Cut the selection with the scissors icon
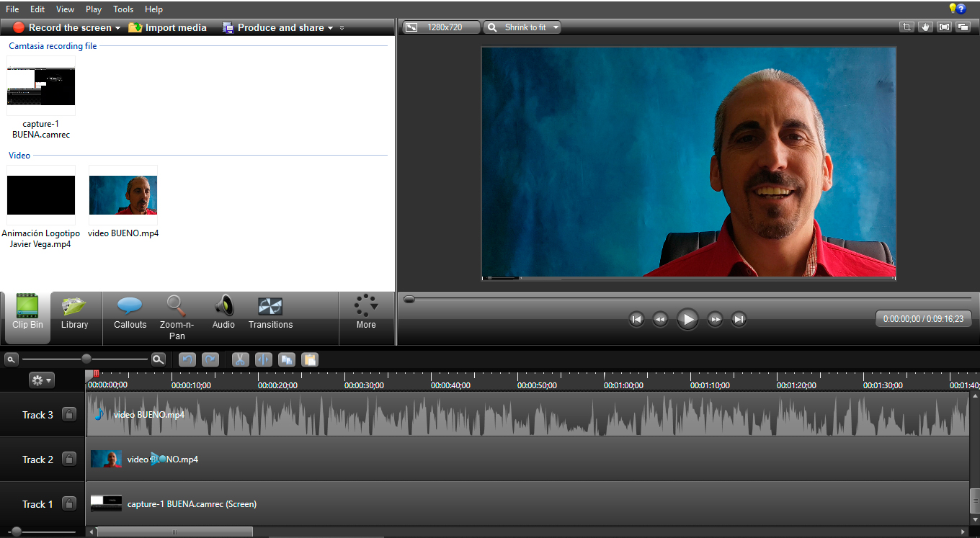This screenshot has height=538, width=980. tap(241, 359)
